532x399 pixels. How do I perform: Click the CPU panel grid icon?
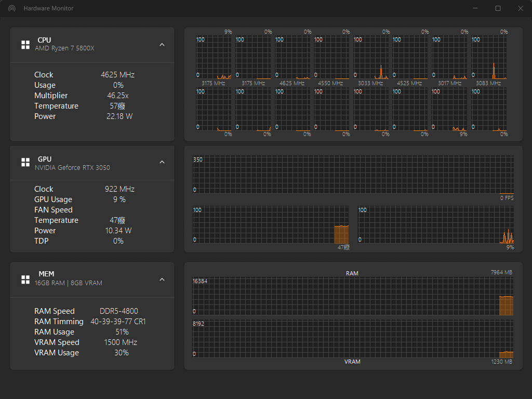coord(25,45)
